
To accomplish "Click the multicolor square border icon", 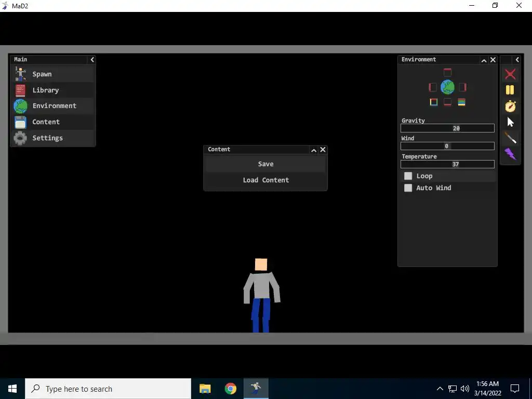I will tap(433, 102).
